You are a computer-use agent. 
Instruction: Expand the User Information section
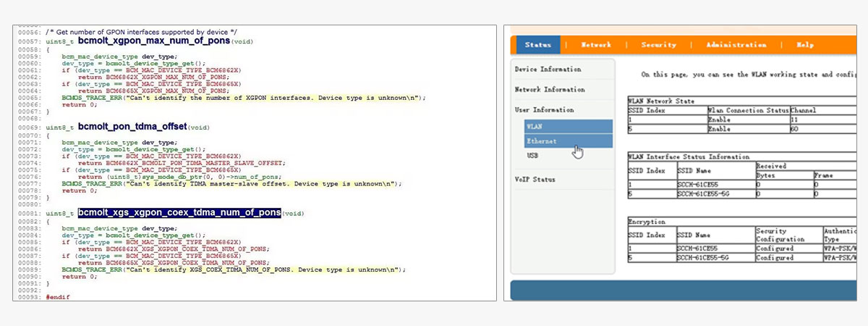[544, 110]
